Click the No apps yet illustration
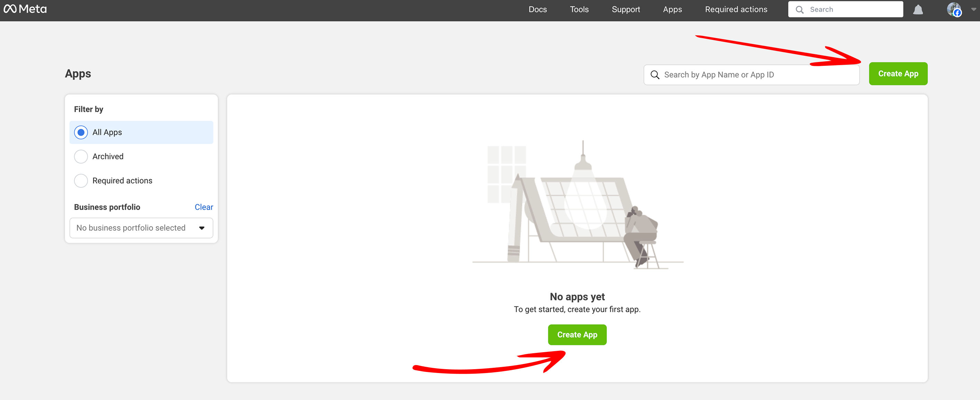The width and height of the screenshot is (980, 400). click(577, 204)
